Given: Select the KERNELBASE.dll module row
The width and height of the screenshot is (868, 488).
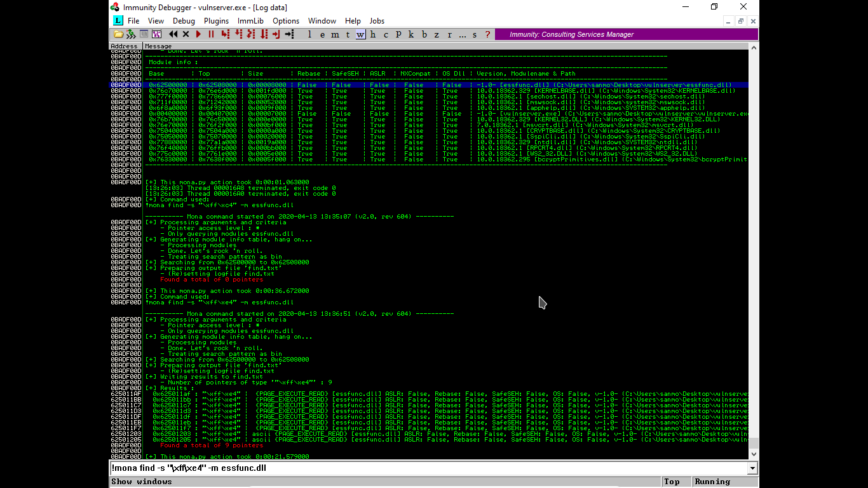Looking at the screenshot, I should 429,91.
